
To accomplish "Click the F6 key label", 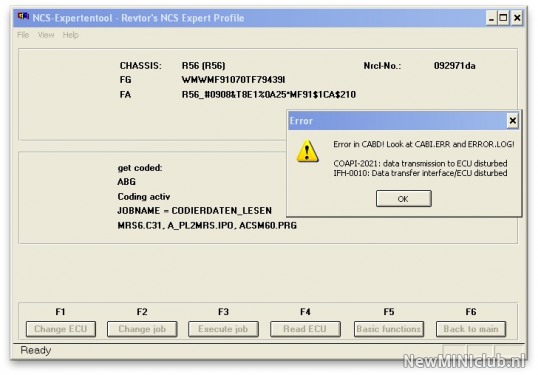I will [x=471, y=312].
